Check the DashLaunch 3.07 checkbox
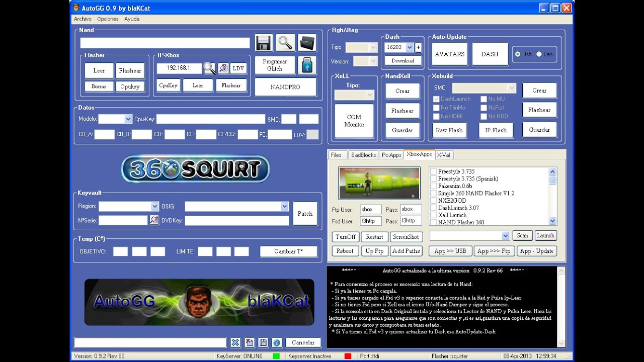Viewport: 644px width, 362px height. (433, 208)
